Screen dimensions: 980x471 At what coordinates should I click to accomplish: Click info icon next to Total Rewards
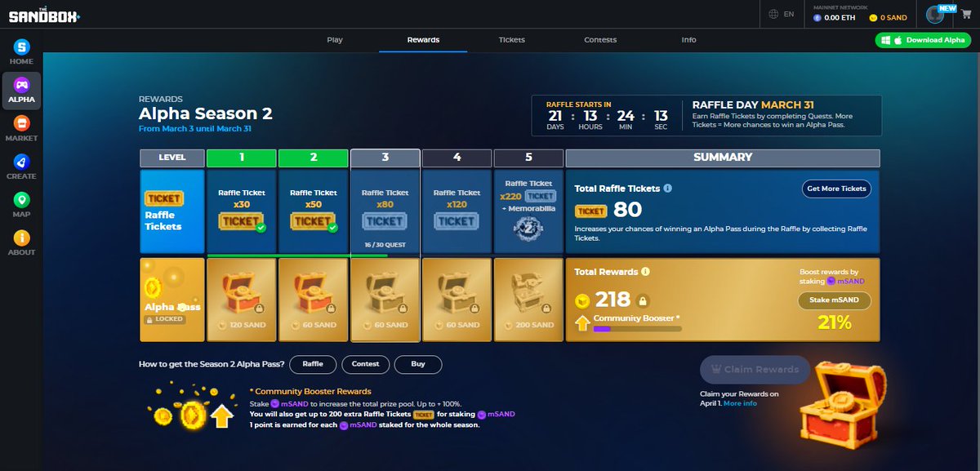(645, 272)
